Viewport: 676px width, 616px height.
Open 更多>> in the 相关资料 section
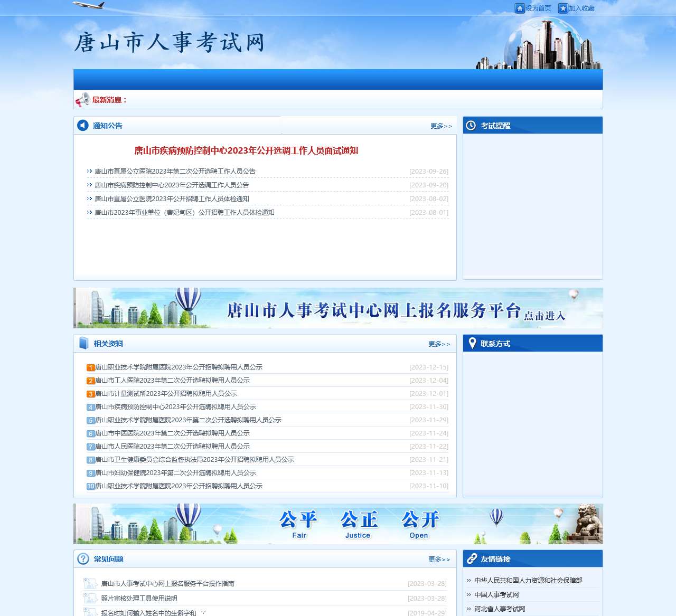tap(439, 344)
